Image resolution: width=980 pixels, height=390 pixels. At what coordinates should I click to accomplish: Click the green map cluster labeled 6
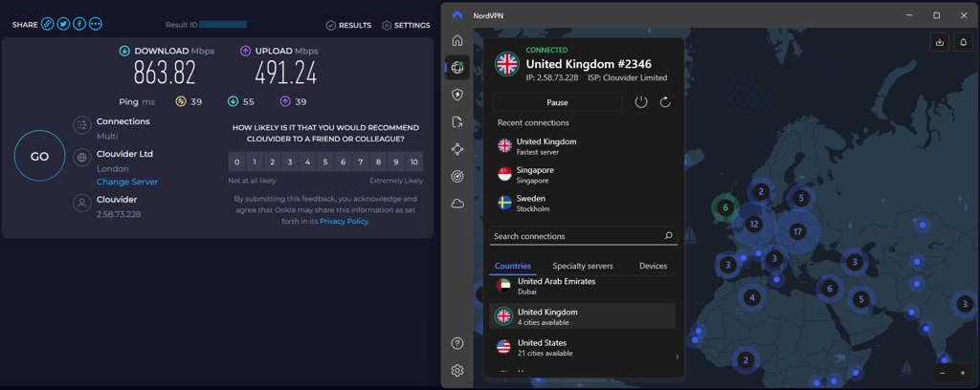coord(725,207)
